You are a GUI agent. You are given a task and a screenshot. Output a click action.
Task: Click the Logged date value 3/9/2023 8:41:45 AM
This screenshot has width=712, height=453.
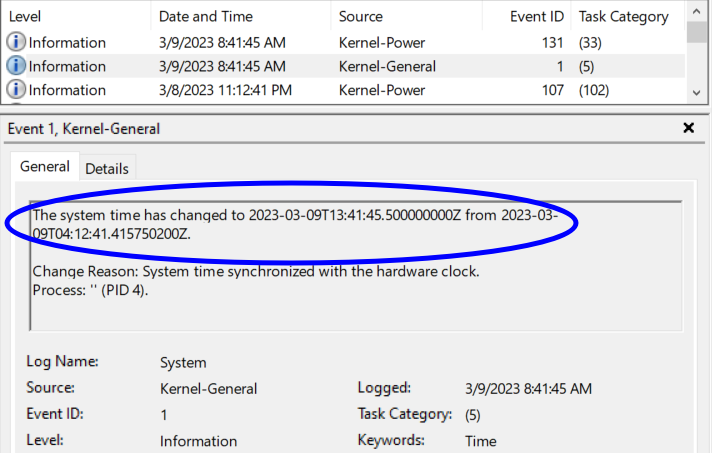(528, 388)
